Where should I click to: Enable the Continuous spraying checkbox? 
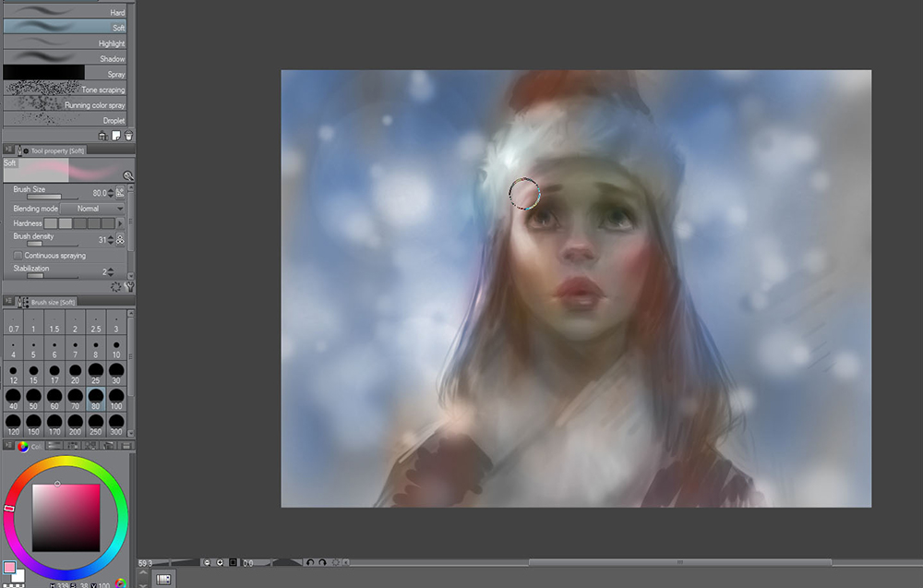pos(18,255)
